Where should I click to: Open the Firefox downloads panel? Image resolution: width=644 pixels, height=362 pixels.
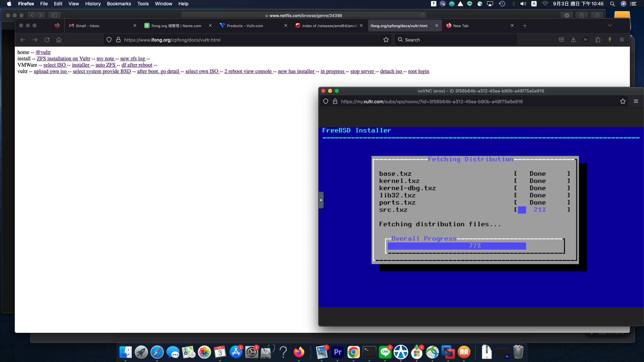(x=574, y=40)
